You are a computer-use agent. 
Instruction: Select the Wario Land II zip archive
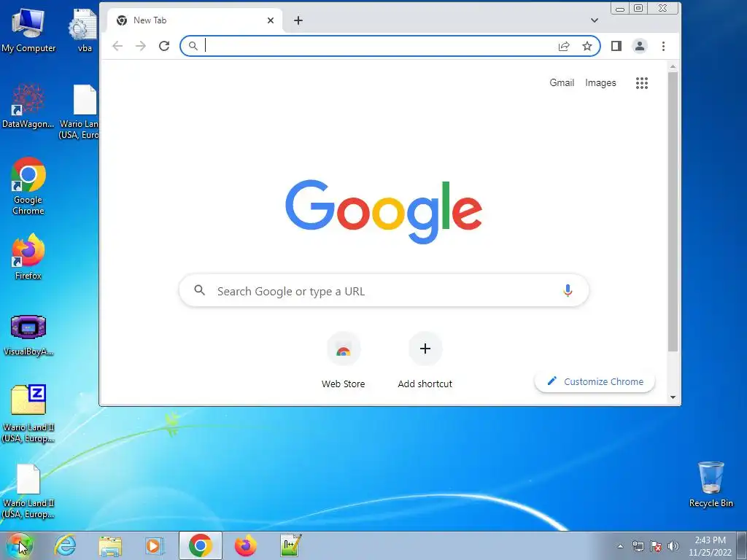tap(28, 413)
